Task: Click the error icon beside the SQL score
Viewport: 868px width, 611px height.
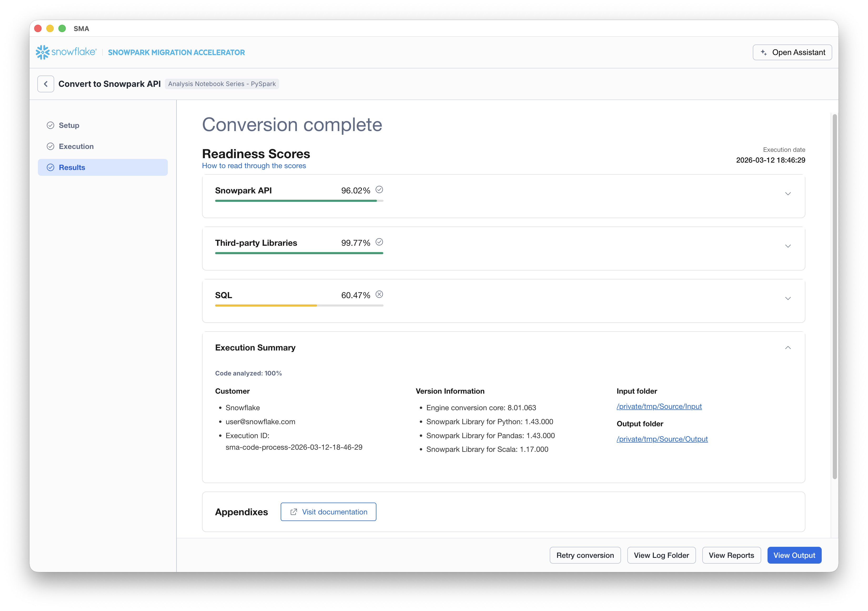Action: point(380,294)
